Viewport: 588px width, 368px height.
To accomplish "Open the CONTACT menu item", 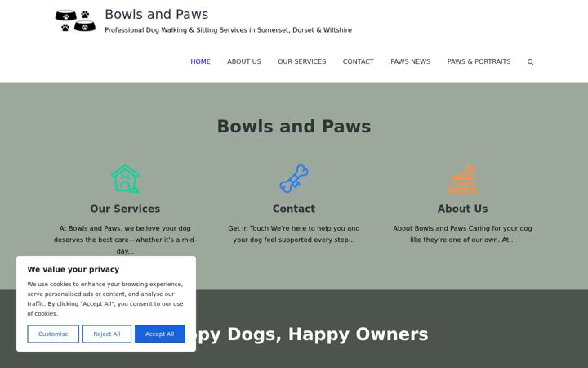I will pos(359,61).
